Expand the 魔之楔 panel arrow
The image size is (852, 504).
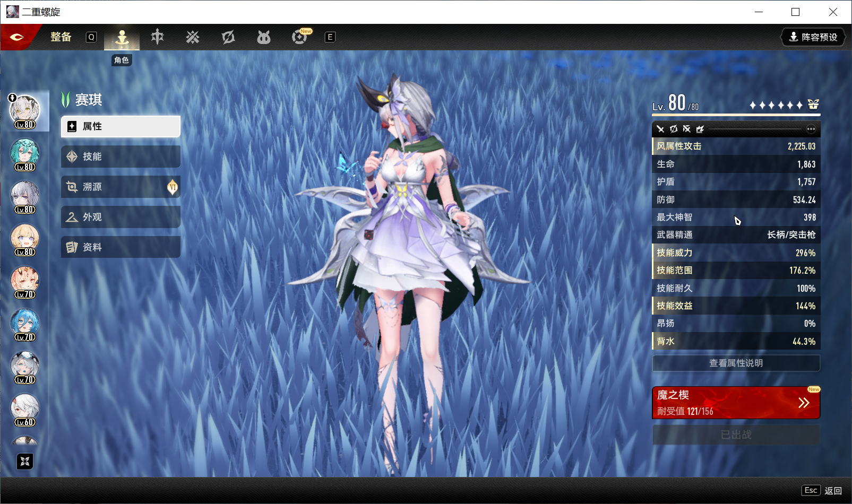(x=804, y=403)
